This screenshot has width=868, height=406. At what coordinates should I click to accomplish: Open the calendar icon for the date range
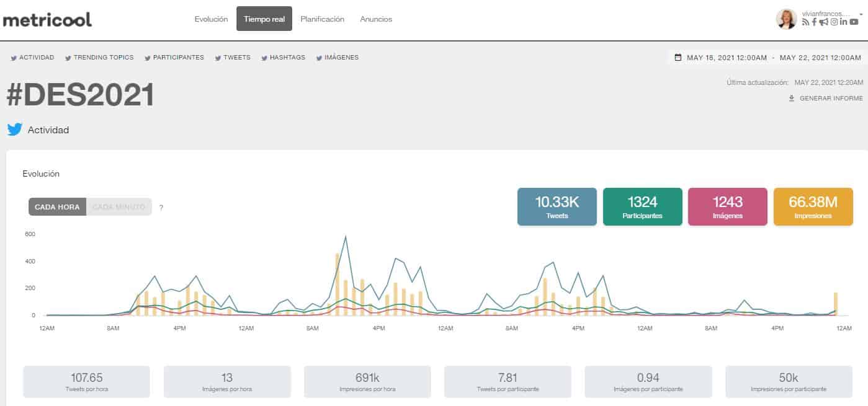[x=678, y=58]
